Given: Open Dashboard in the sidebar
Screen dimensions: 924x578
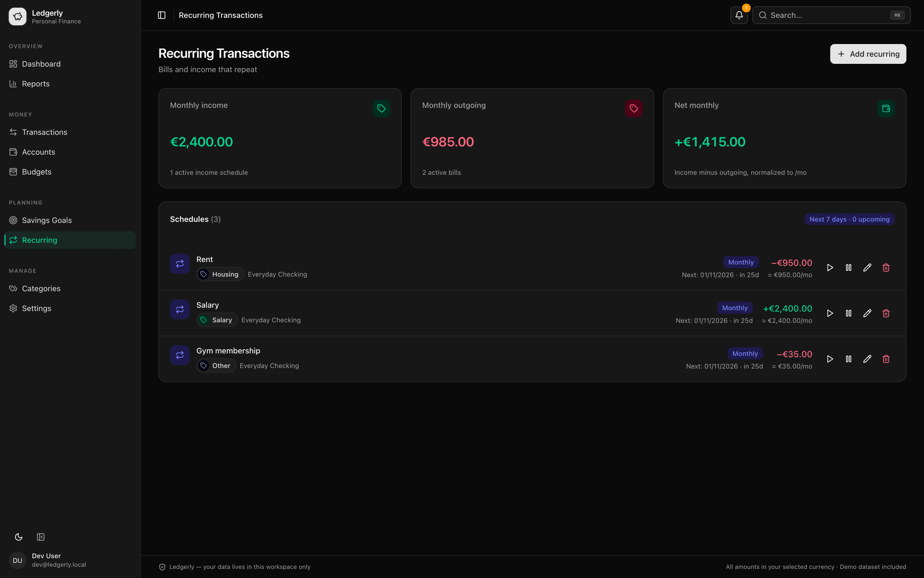Looking at the screenshot, I should [70, 64].
